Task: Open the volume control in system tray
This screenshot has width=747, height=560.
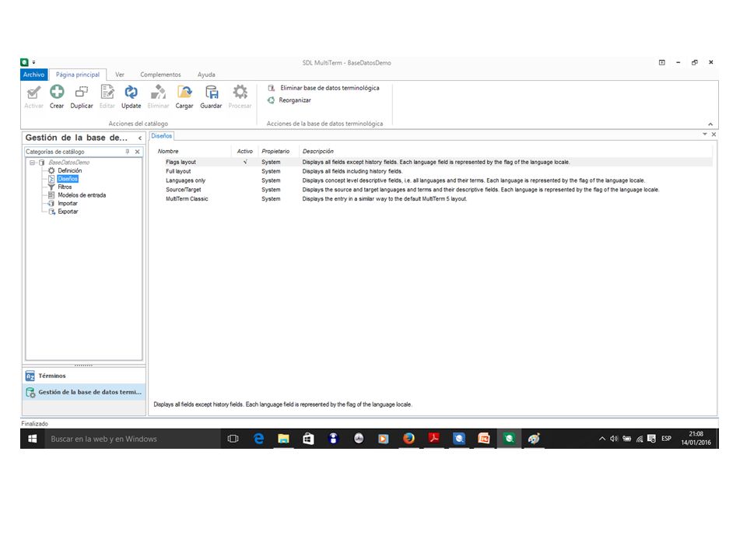Action: click(614, 439)
